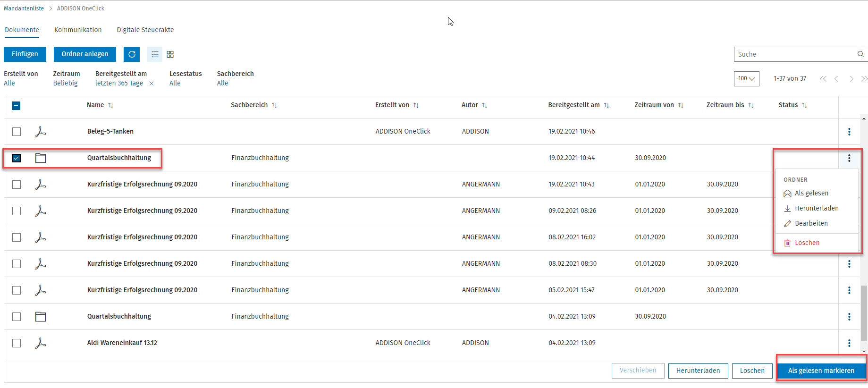Choose 'Bearbeiten' in folder menu

[811, 224]
